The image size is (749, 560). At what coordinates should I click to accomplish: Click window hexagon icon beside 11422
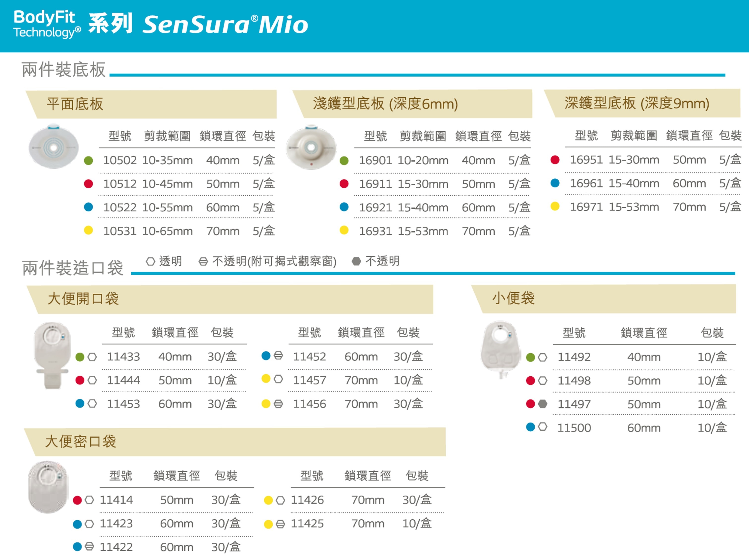pyautogui.click(x=89, y=546)
